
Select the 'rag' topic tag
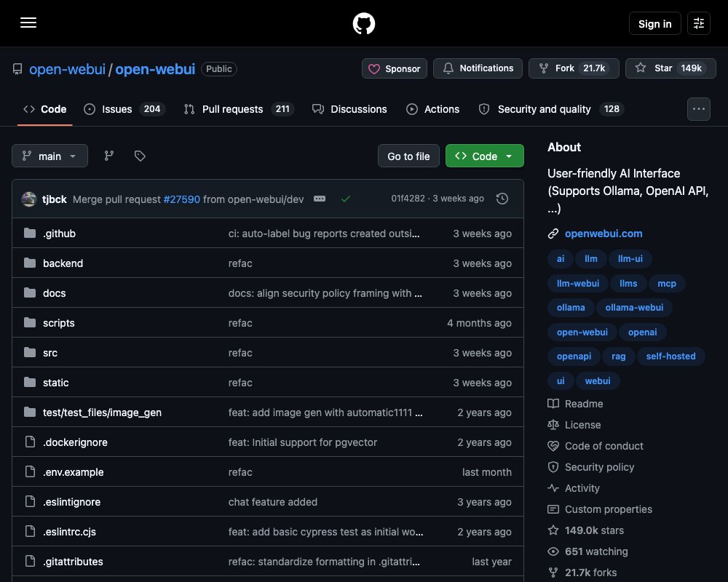point(618,356)
